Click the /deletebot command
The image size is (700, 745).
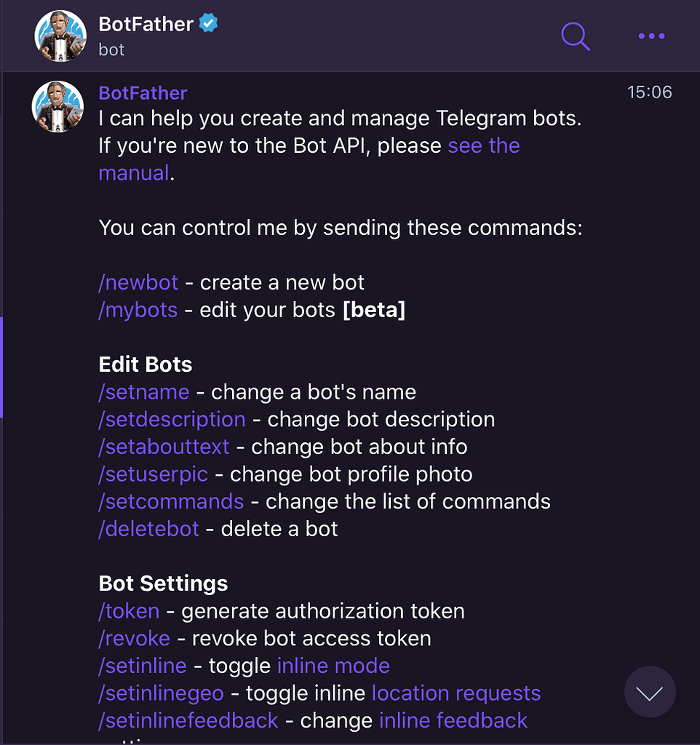point(148,529)
